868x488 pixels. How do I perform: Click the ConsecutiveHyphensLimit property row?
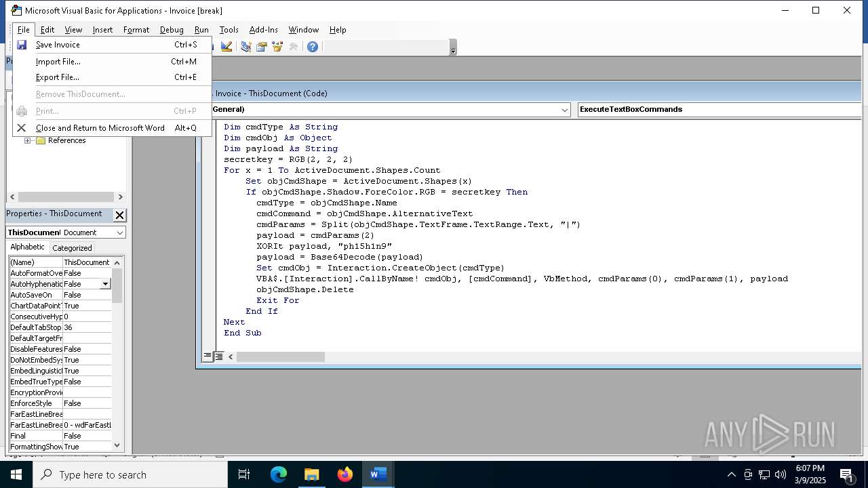60,317
